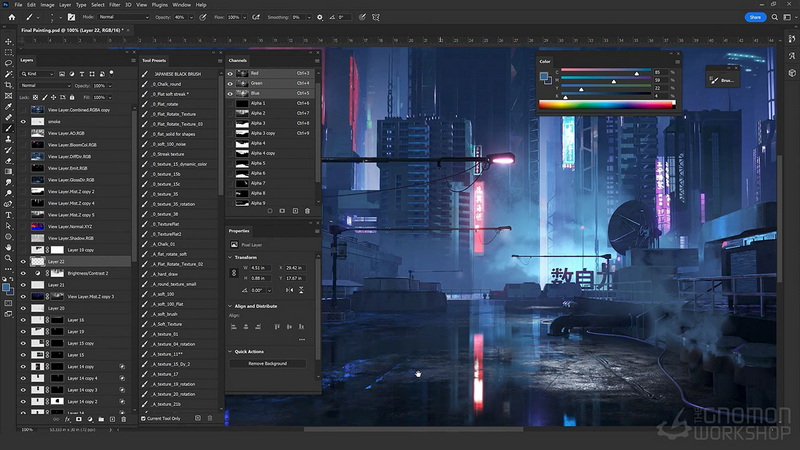Create a new group folder icon
Image resolution: width=800 pixels, height=450 pixels.
101,419
